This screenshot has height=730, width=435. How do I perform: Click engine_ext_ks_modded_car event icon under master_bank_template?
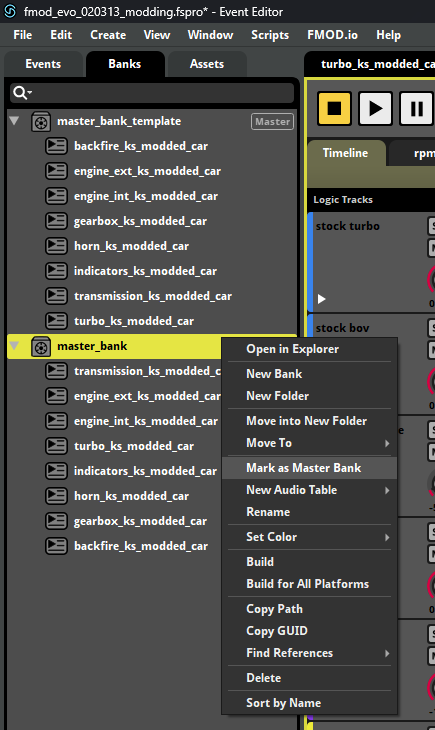point(56,171)
